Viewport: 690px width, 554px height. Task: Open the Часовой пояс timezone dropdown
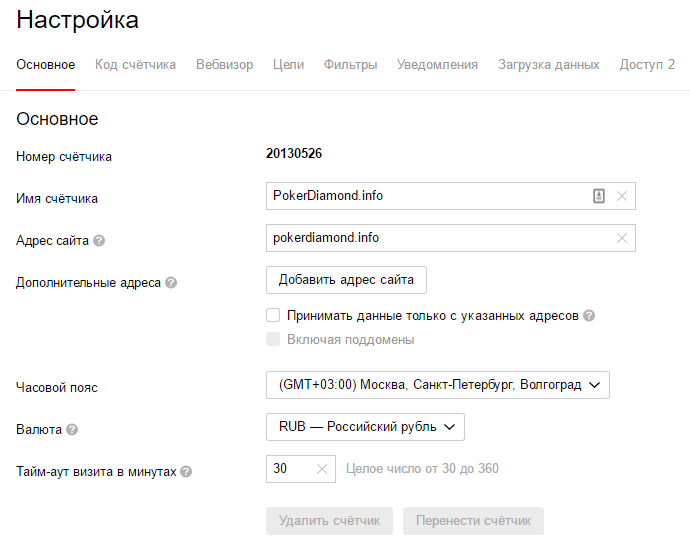437,385
